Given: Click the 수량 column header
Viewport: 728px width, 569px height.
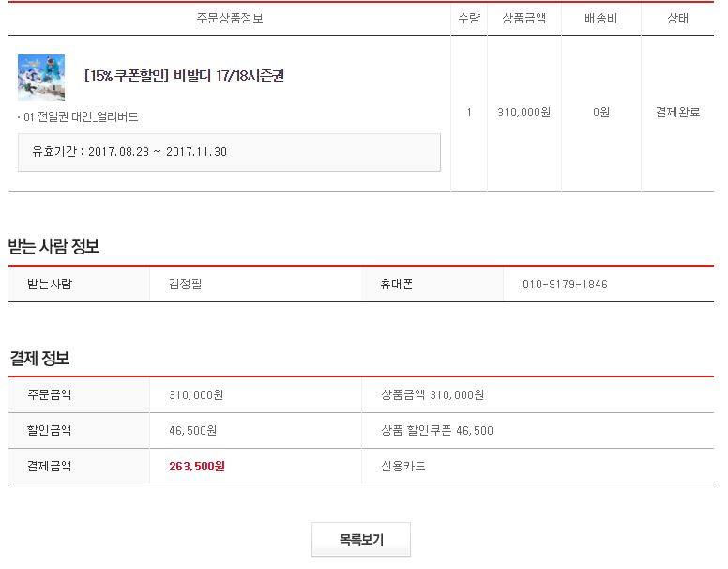Looking at the screenshot, I should 469,18.
